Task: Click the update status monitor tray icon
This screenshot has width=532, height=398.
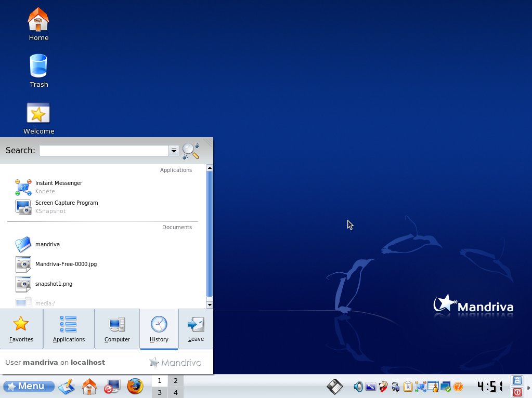Action: pos(446,387)
